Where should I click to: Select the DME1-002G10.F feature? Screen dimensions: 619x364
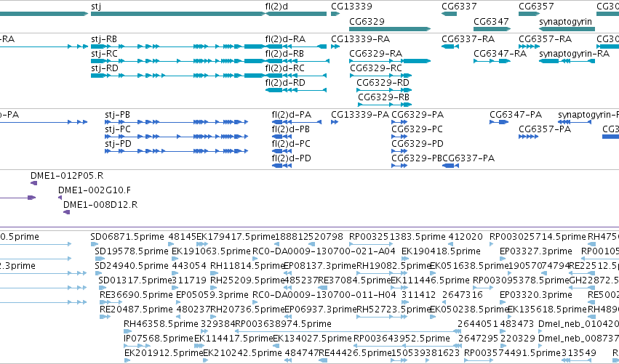[x=60, y=198]
